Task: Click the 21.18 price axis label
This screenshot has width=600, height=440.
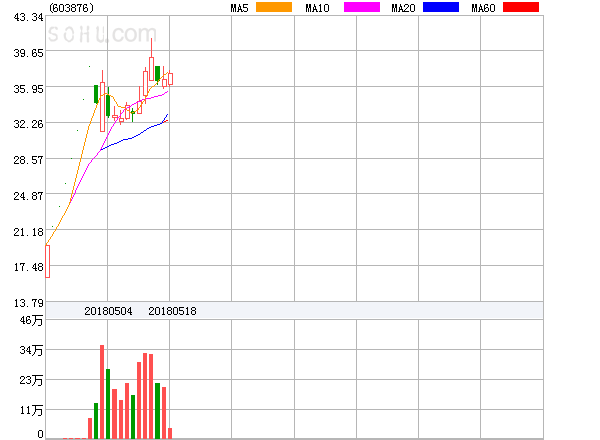Action: [28, 232]
